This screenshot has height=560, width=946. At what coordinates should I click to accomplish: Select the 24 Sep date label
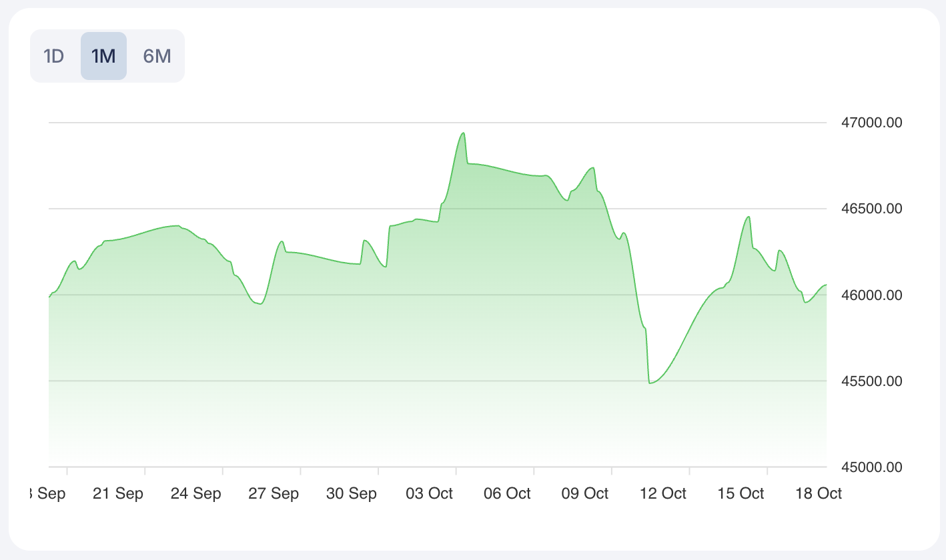pyautogui.click(x=195, y=493)
